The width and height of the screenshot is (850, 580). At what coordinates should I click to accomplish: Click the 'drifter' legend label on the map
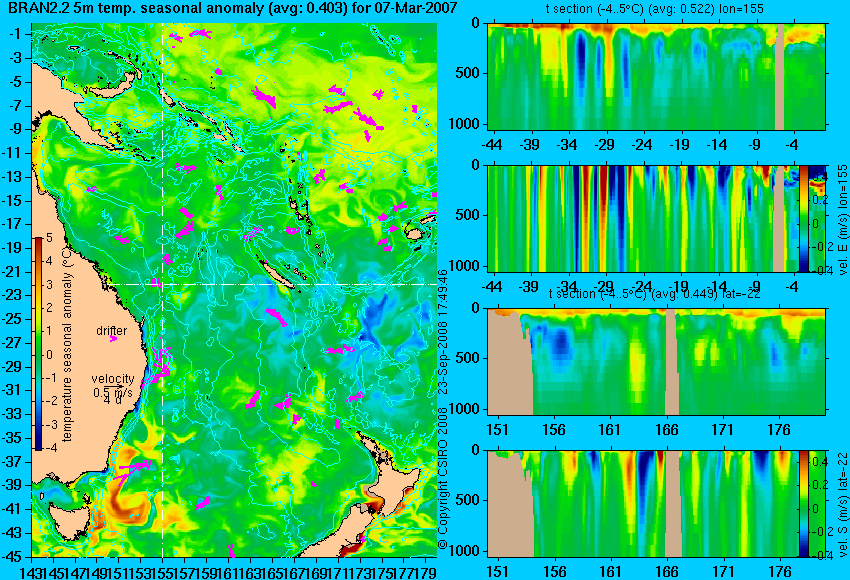coord(112,331)
